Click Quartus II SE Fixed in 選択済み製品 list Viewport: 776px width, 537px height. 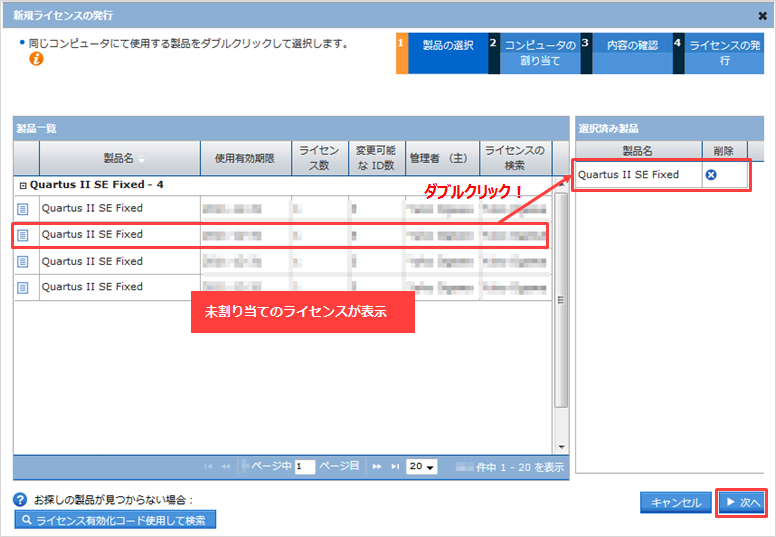629,175
